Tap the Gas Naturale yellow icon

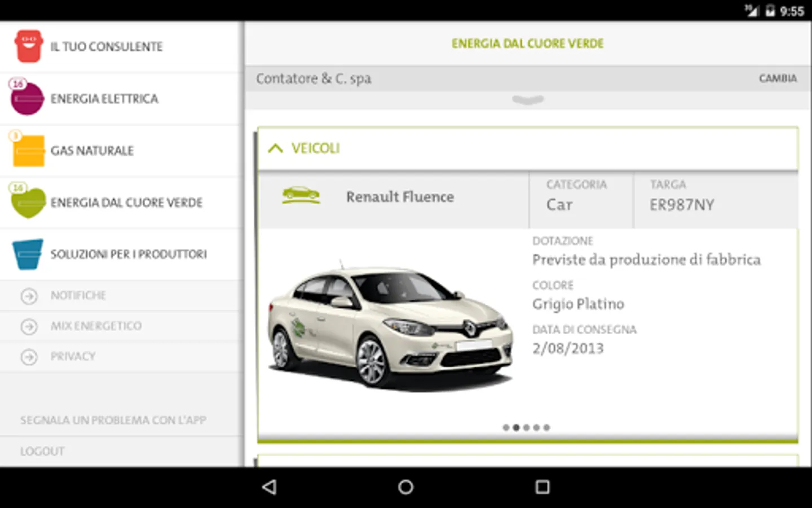click(x=29, y=151)
